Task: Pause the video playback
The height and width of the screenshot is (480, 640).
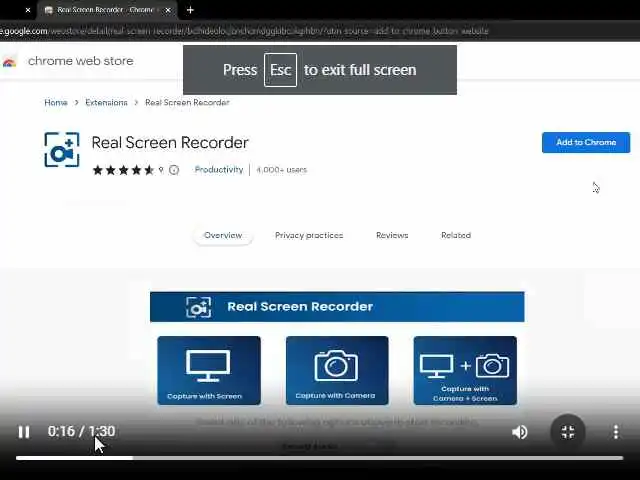Action: pos(24,432)
